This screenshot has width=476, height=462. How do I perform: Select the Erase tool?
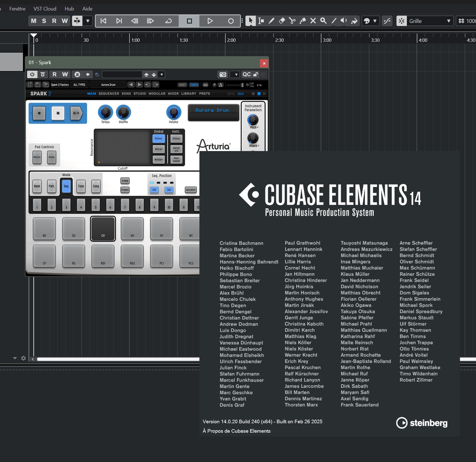pyautogui.click(x=282, y=21)
